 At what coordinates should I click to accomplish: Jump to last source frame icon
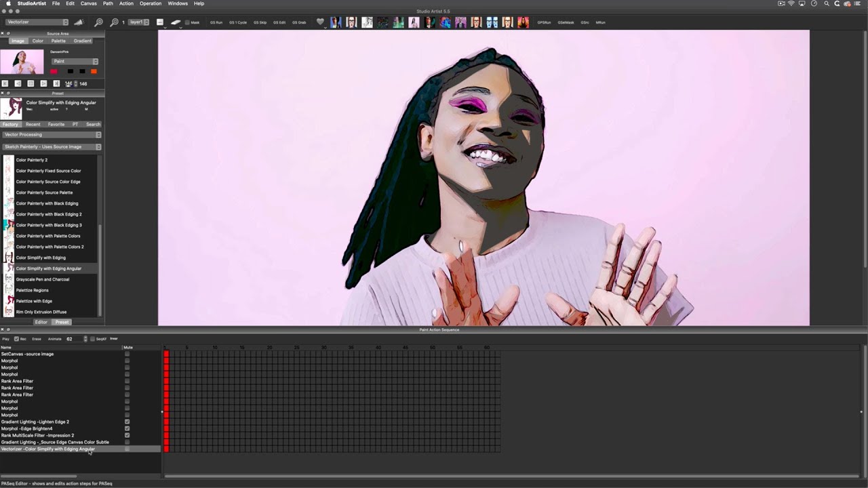[56, 83]
